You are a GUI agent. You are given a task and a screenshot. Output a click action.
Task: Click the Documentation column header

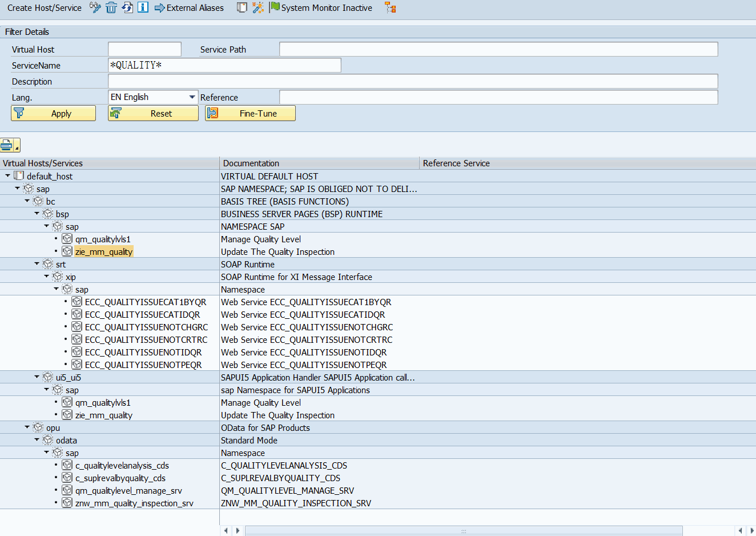click(x=320, y=163)
